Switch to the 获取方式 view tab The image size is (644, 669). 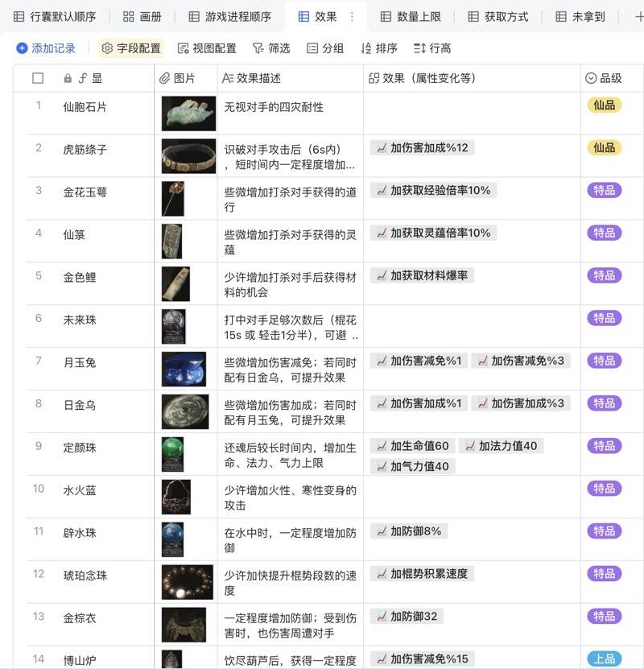[x=498, y=16]
